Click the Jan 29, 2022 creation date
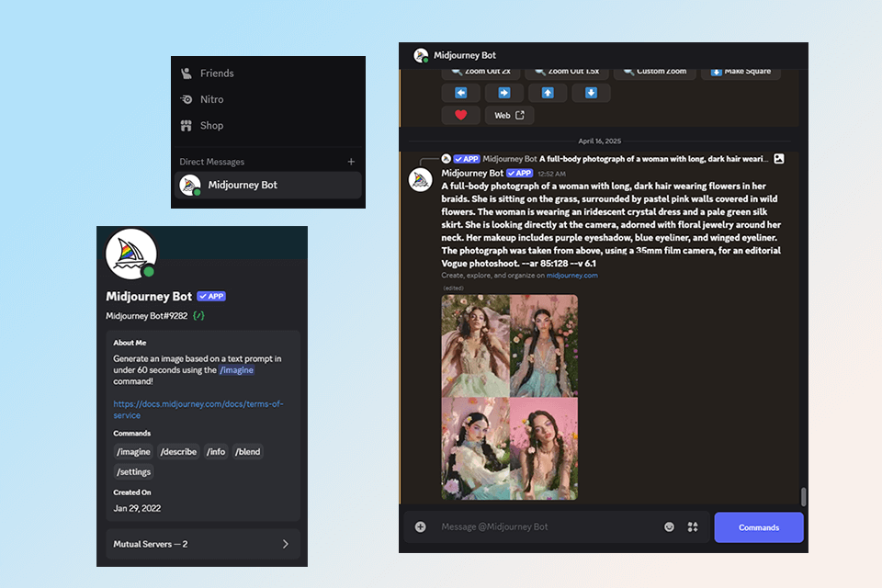 (x=137, y=508)
